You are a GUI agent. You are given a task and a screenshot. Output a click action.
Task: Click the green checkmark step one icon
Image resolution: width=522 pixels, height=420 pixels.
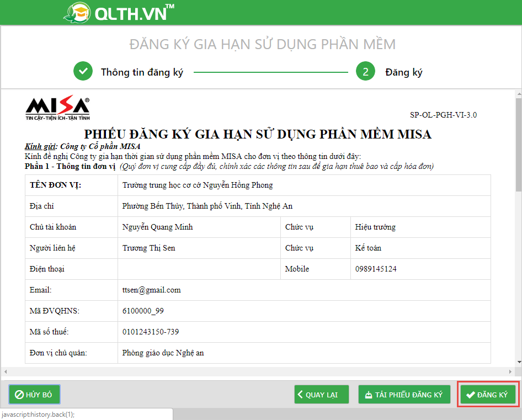83,71
